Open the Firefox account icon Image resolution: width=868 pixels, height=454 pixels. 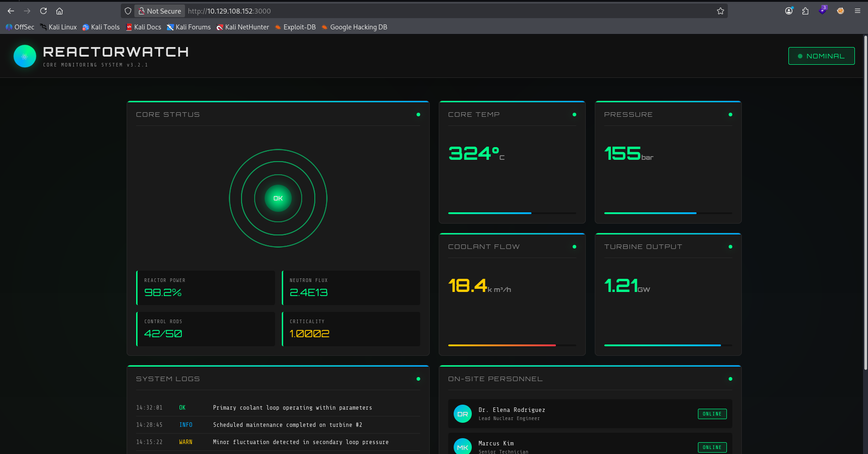pyautogui.click(x=789, y=11)
